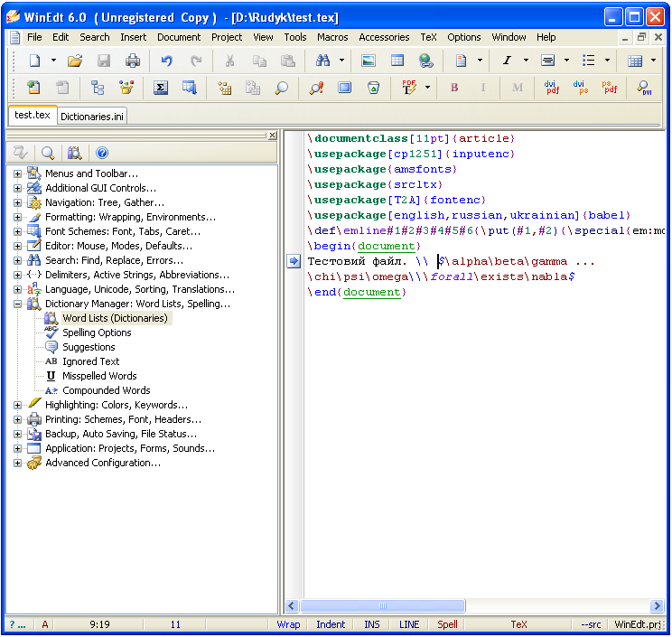Click the blue help question mark icon
672x637 pixels.
pyautogui.click(x=102, y=153)
